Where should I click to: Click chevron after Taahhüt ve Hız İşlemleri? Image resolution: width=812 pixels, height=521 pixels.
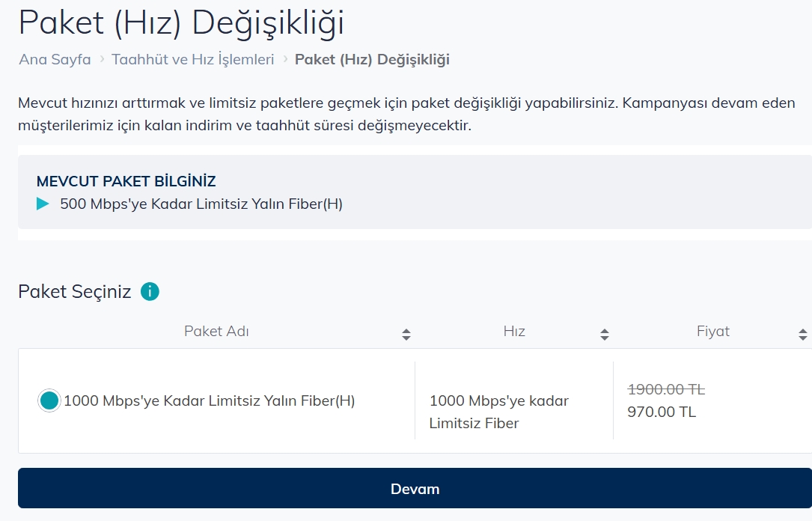click(285, 59)
